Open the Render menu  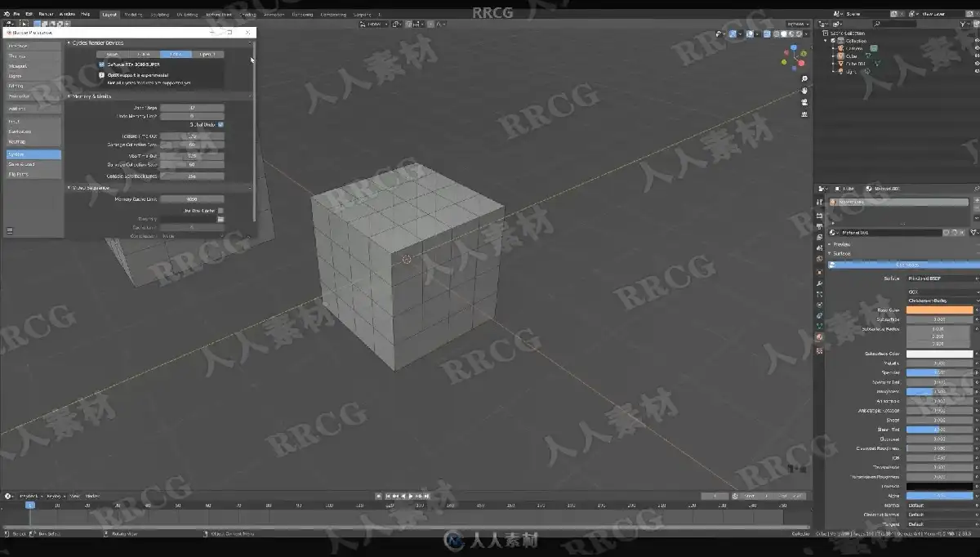pos(47,14)
